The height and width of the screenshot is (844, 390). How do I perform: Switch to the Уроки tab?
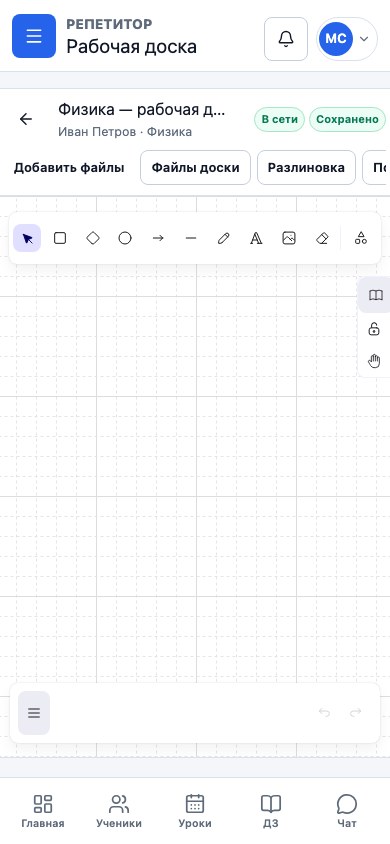(195, 811)
